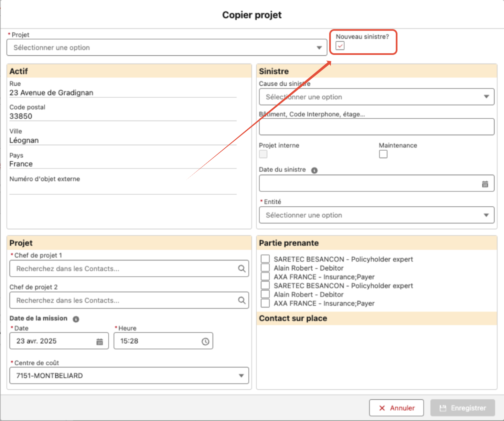Open the Cause du sinistre dropdown
504x421 pixels.
376,97
